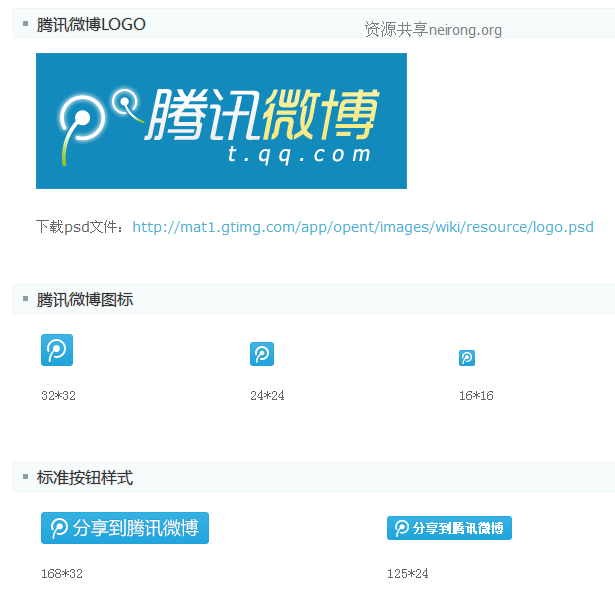
Task: Click the 16*16 Tencent Weibo icon
Action: coord(467,358)
